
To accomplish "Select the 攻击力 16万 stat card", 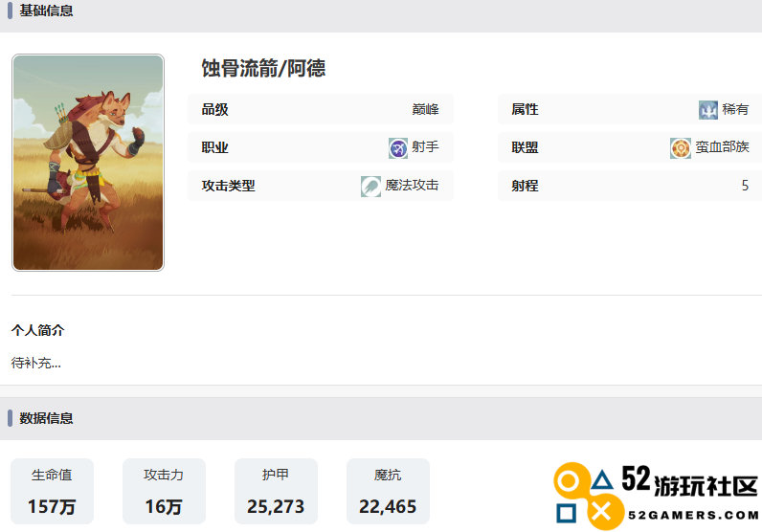I will (x=164, y=491).
